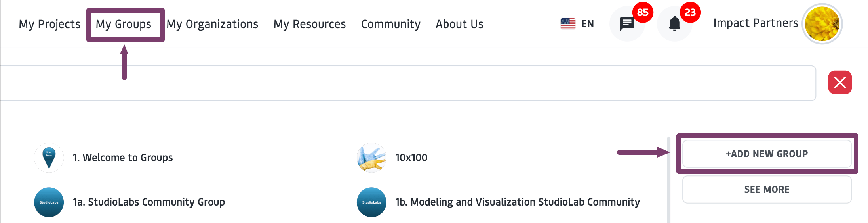
Task: Go to My Projects
Action: 49,24
